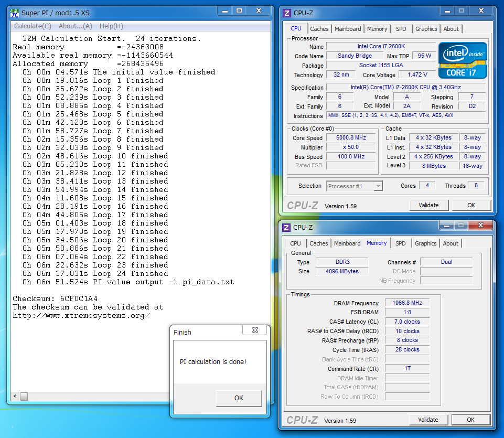Select SPD tab in lower CPU-Z window
Viewport: 504px width, 438px height.
400,243
